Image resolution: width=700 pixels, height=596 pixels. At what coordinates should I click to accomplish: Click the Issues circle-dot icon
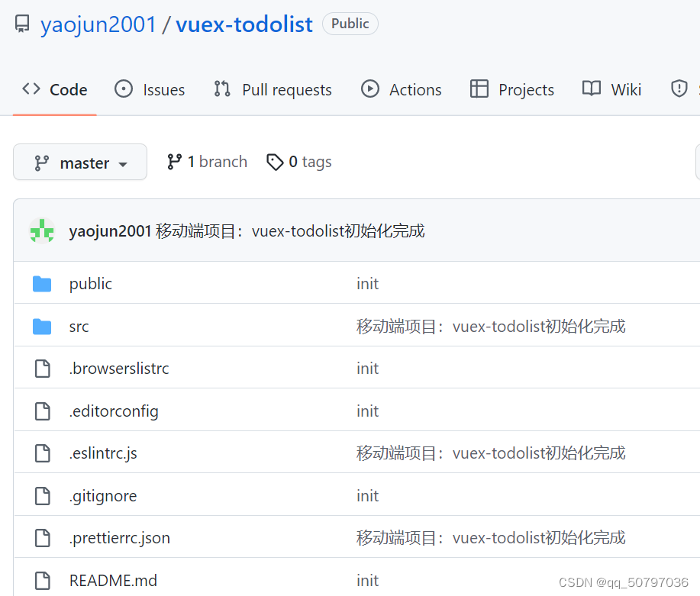coord(124,89)
